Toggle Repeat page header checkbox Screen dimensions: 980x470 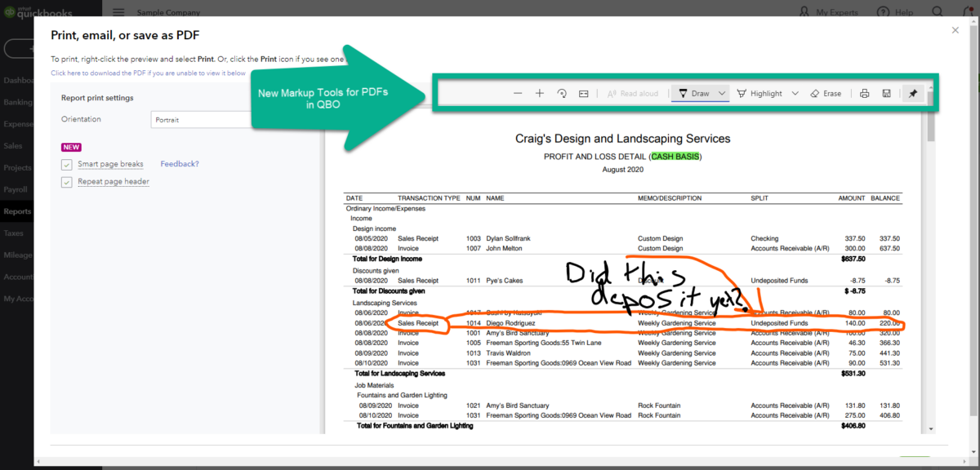[x=67, y=182]
